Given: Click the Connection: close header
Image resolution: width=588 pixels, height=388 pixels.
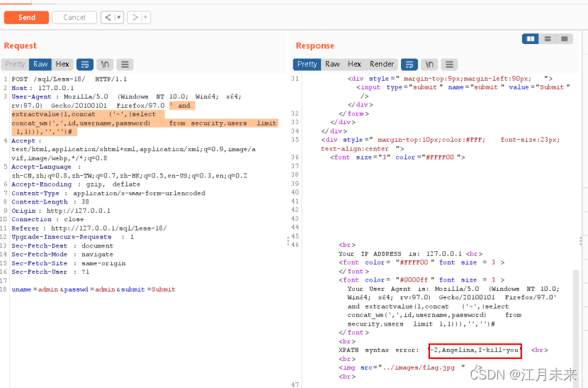Looking at the screenshot, I should pyautogui.click(x=47, y=219).
